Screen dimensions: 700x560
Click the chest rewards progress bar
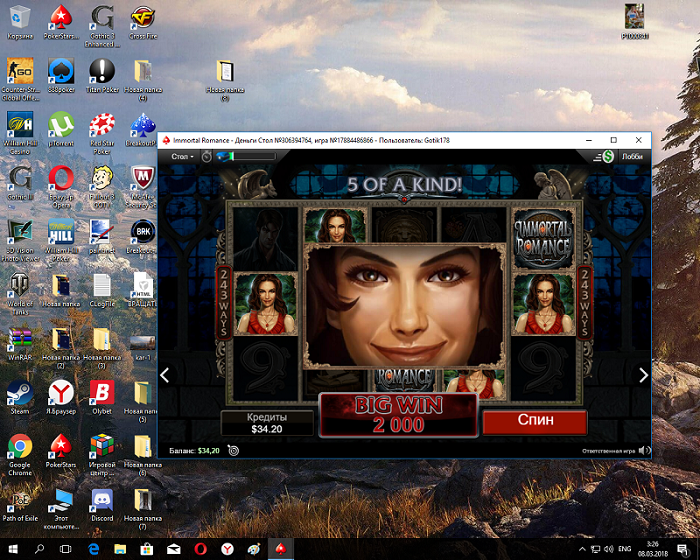246,156
